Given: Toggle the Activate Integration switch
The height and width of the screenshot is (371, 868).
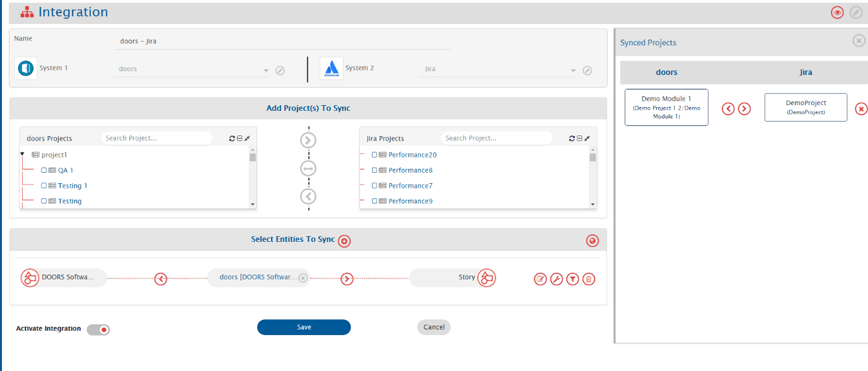Looking at the screenshot, I should pos(98,329).
